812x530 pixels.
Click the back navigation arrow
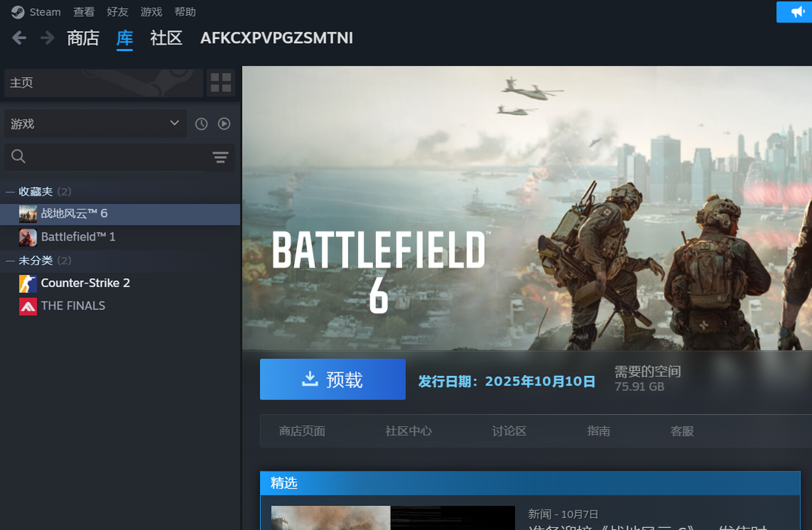[20, 38]
